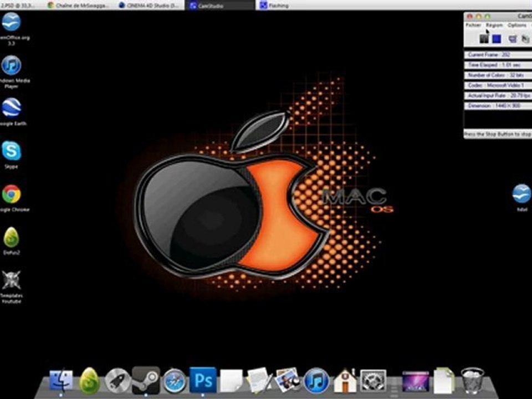
Task: Open the Fichier menu in CamStudio
Action: pos(473,25)
